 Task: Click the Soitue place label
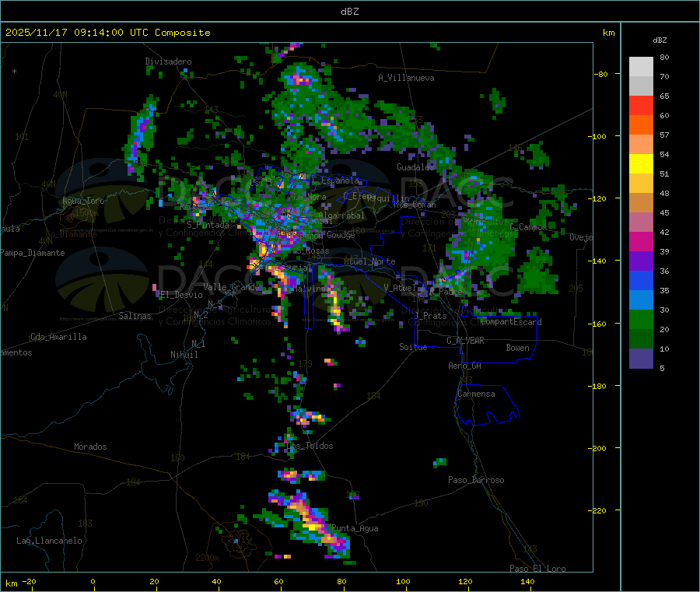[x=413, y=347]
